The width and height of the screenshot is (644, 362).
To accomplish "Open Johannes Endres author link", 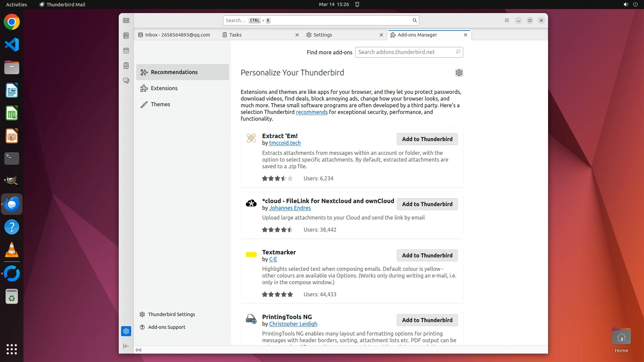I will (x=290, y=208).
